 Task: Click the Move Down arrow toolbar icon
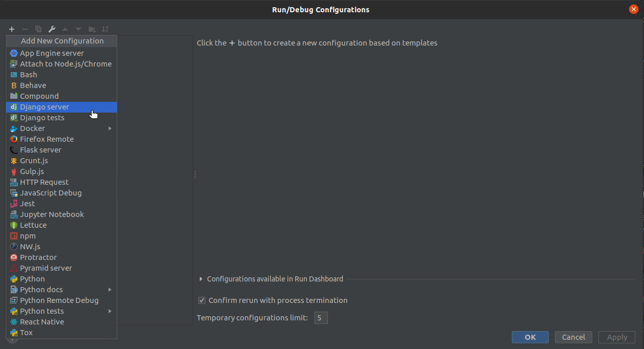(x=78, y=29)
